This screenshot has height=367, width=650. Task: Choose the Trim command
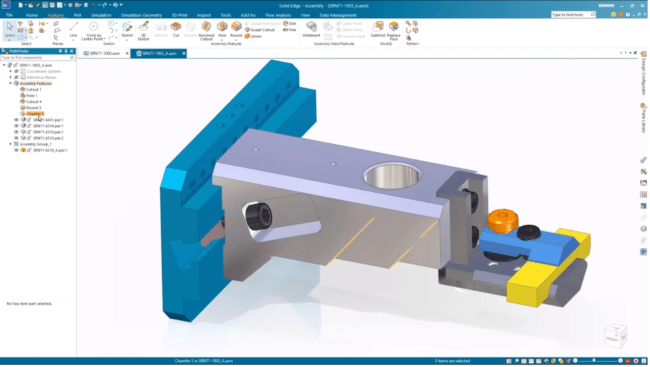click(x=290, y=30)
